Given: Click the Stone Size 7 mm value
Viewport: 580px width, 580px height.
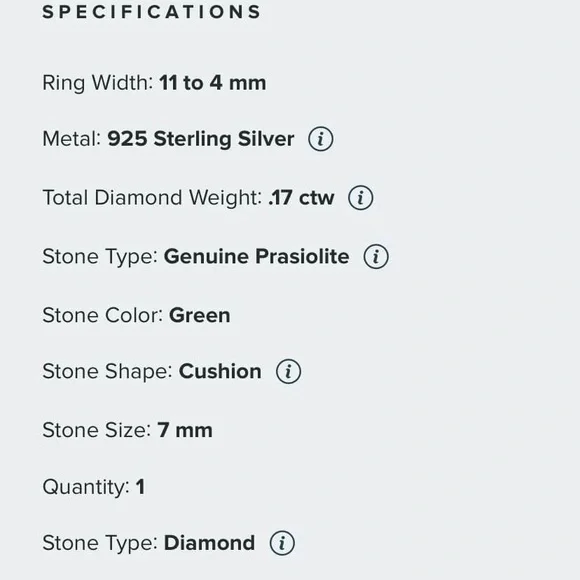Looking at the screenshot, I should pyautogui.click(x=185, y=430).
